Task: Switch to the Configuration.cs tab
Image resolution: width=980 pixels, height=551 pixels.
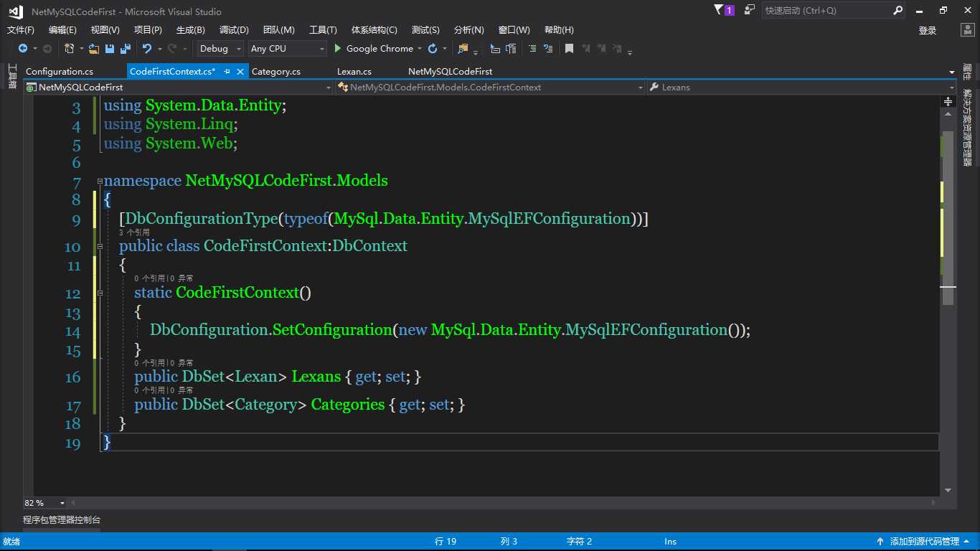Action: pos(60,71)
